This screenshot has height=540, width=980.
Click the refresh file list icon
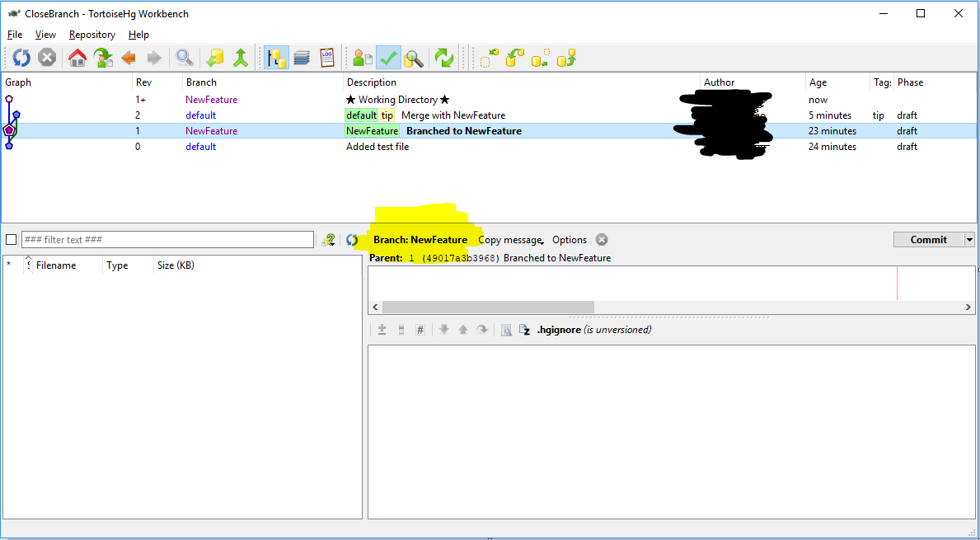(x=352, y=239)
